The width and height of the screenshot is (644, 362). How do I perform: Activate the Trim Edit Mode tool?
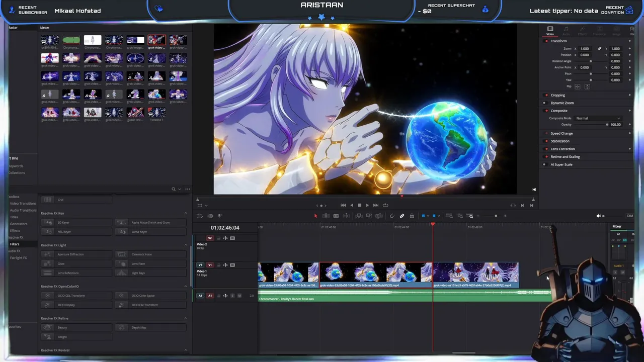[326, 216]
